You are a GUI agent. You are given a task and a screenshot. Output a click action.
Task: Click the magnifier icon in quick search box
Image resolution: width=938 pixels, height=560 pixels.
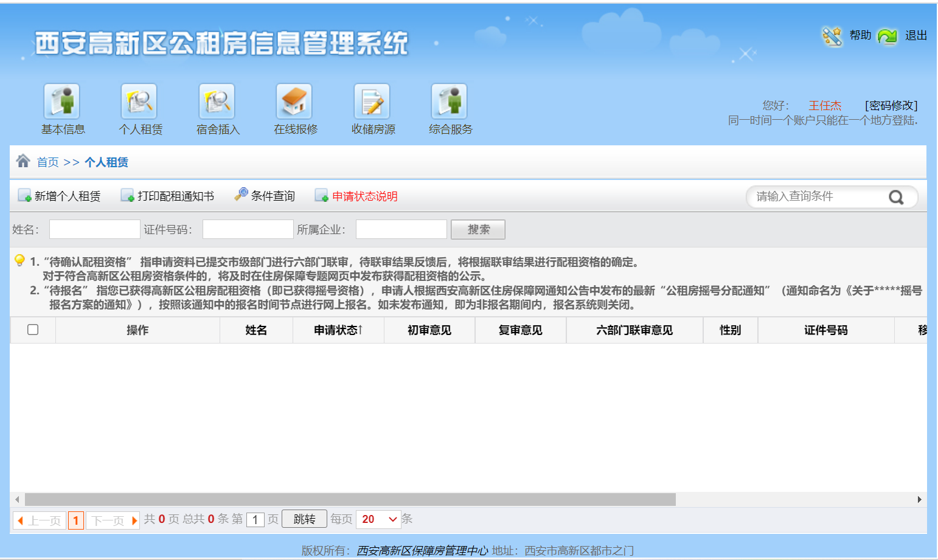(x=896, y=197)
